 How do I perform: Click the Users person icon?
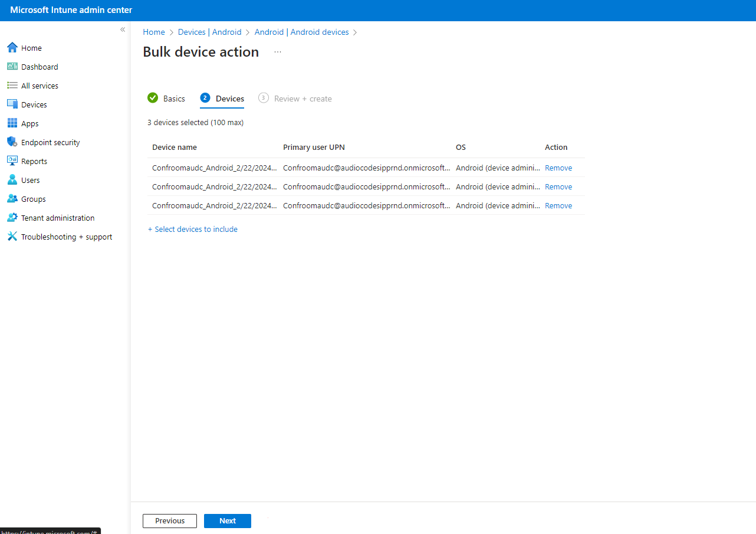(x=12, y=180)
